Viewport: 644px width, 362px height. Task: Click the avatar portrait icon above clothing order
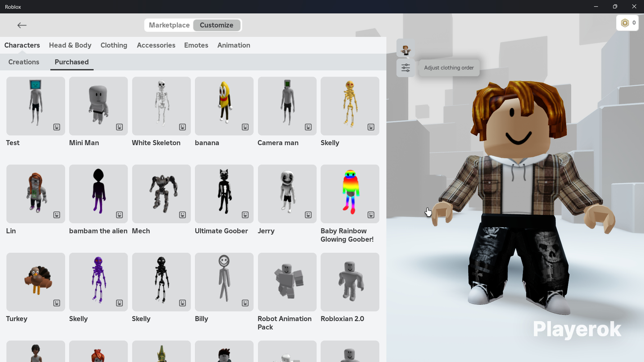(x=405, y=49)
